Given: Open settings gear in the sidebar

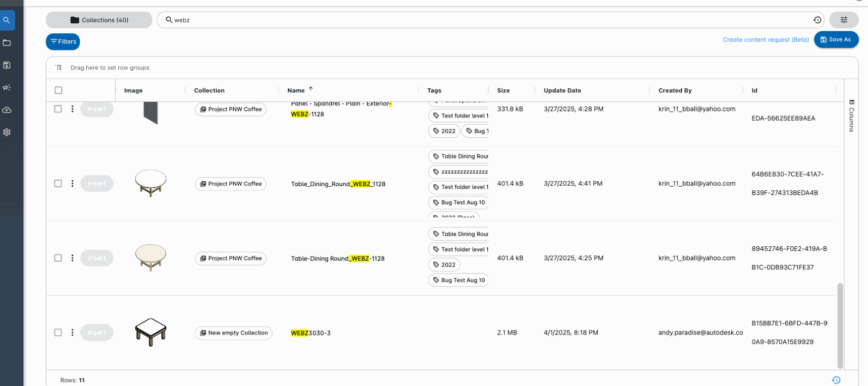Looking at the screenshot, I should [x=7, y=132].
